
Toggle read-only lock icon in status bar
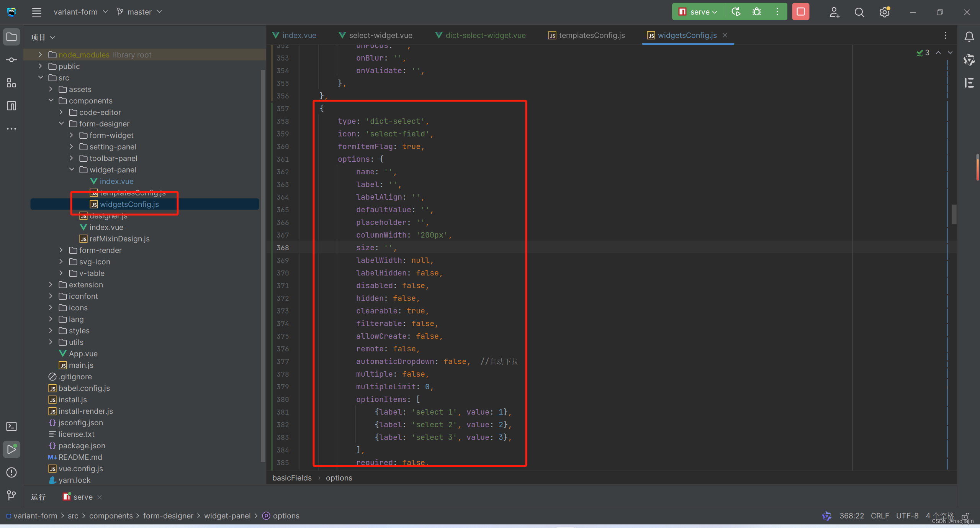click(965, 516)
